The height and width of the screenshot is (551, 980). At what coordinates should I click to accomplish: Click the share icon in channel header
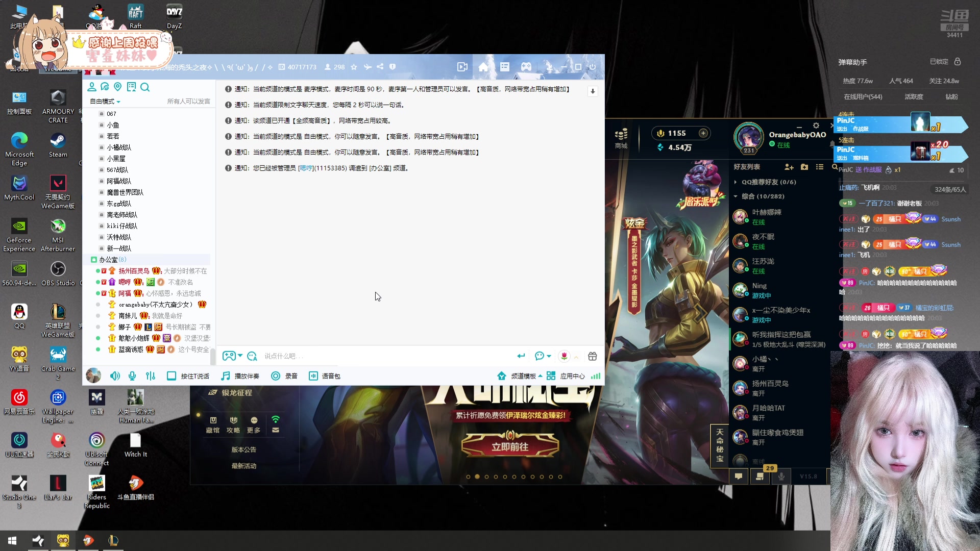point(380,67)
